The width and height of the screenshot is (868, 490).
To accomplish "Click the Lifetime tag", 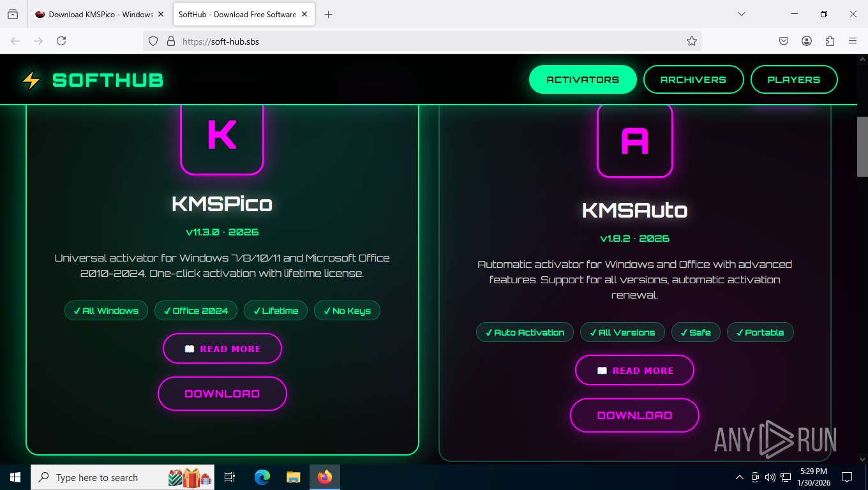I will pos(276,311).
